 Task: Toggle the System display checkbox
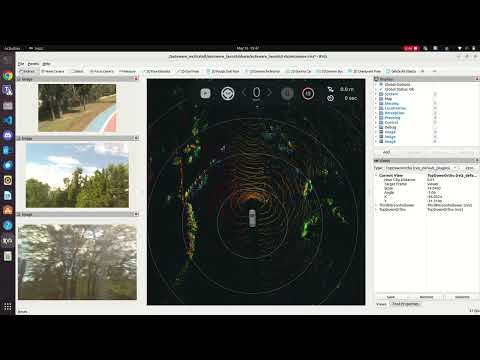tap(435, 94)
